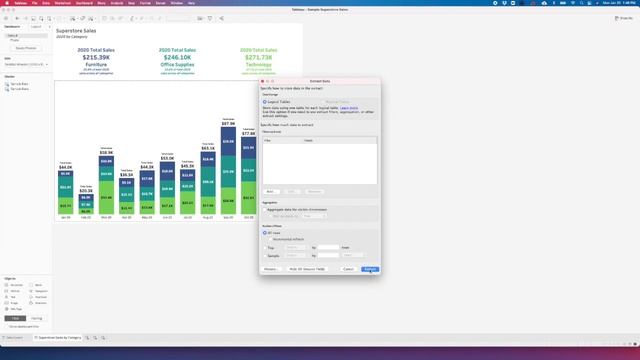Click the Presentation Mode toolbar icon

[x=210, y=18]
